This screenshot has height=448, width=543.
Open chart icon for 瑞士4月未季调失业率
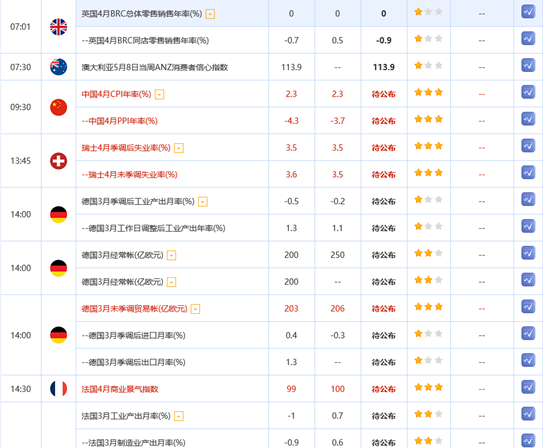(528, 172)
